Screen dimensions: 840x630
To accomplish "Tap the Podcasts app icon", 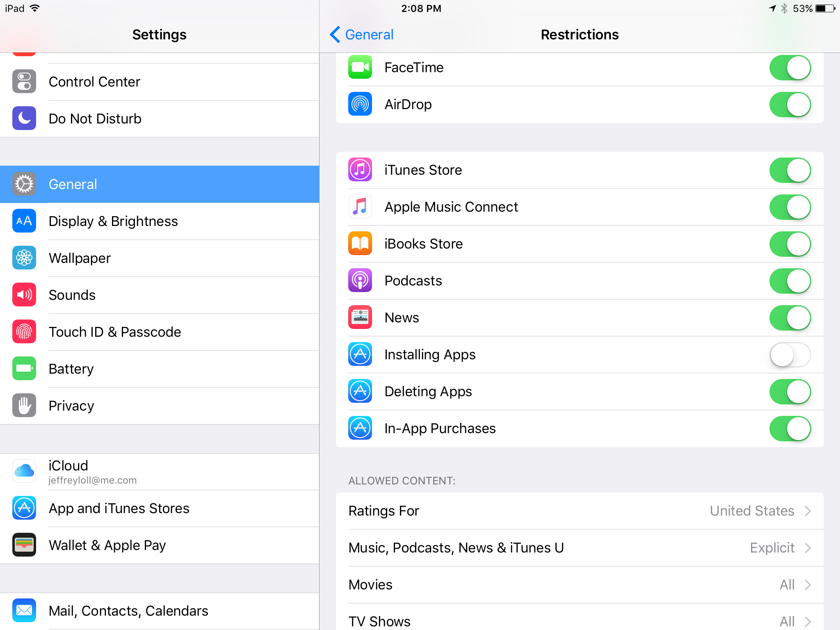I will (360, 281).
